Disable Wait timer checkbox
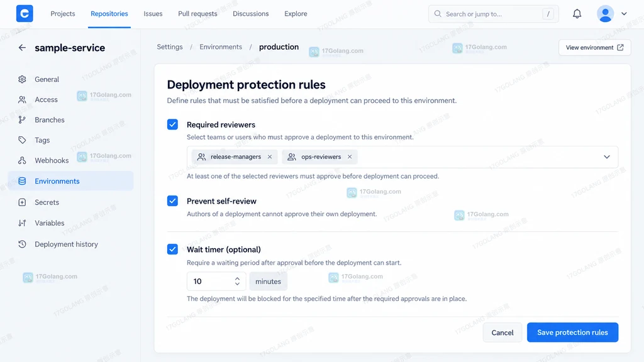644x362 pixels. tap(172, 249)
